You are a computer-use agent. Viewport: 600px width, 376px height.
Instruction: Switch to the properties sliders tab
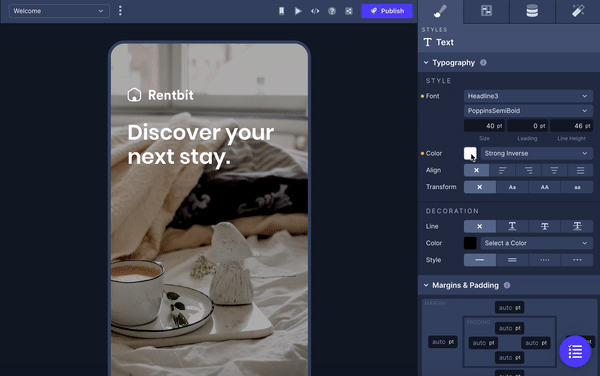pos(486,11)
